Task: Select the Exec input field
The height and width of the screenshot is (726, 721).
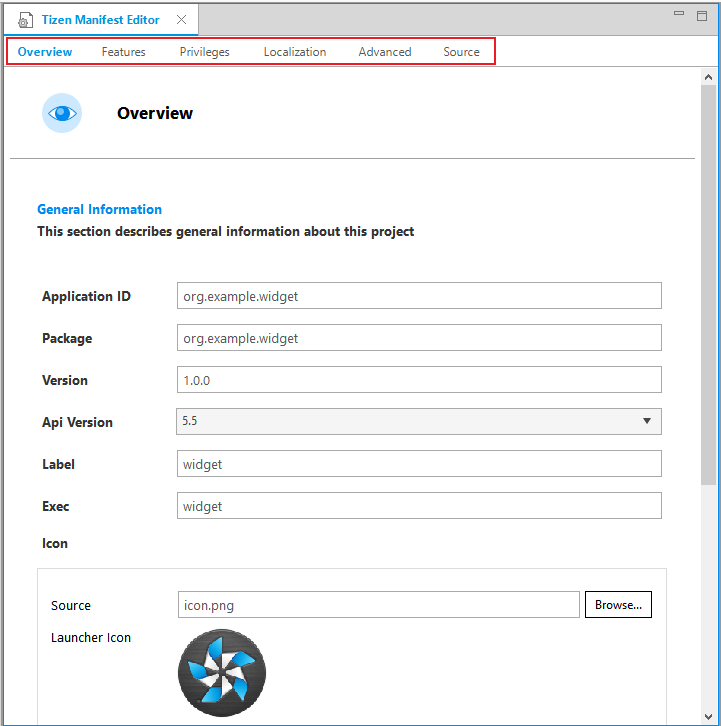Action: 418,506
